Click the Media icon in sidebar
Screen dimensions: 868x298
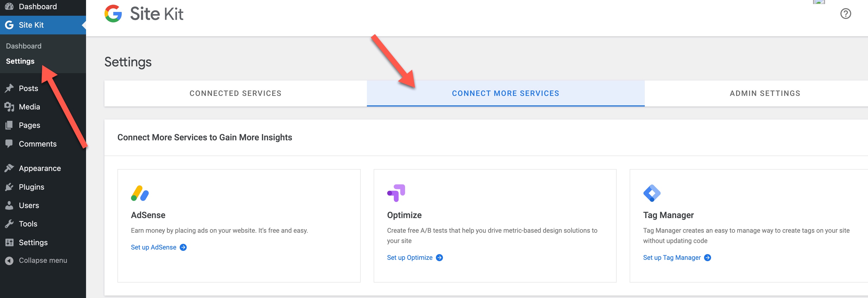(x=9, y=107)
